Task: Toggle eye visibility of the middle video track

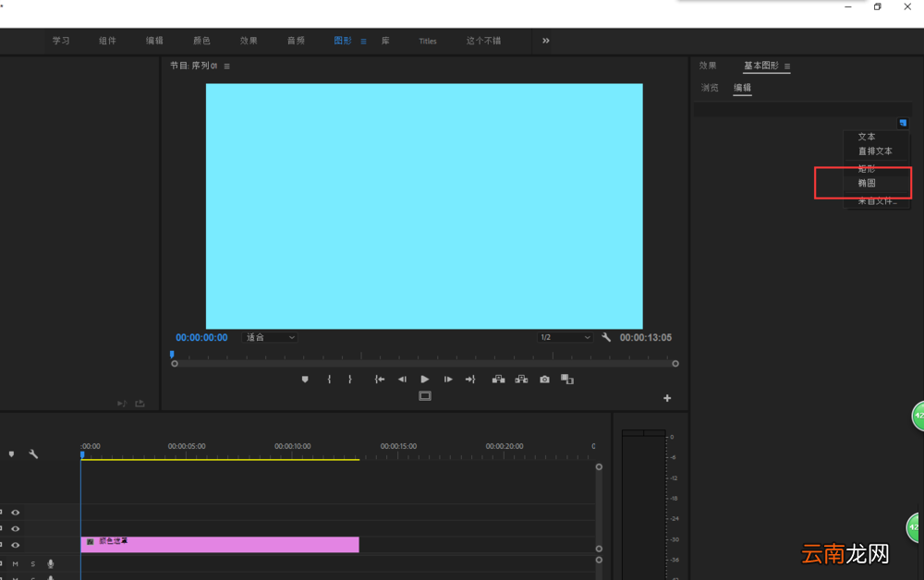Action: point(16,529)
